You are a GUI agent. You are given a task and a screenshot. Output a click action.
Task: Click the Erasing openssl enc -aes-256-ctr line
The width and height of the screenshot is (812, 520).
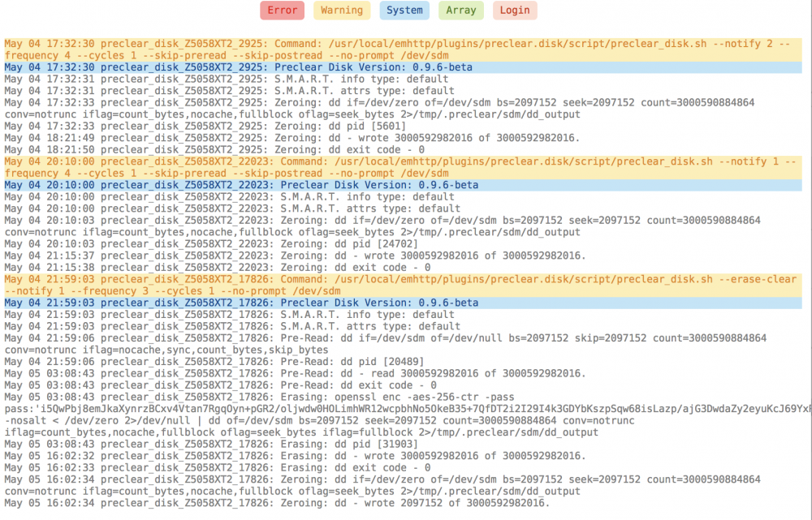260,398
